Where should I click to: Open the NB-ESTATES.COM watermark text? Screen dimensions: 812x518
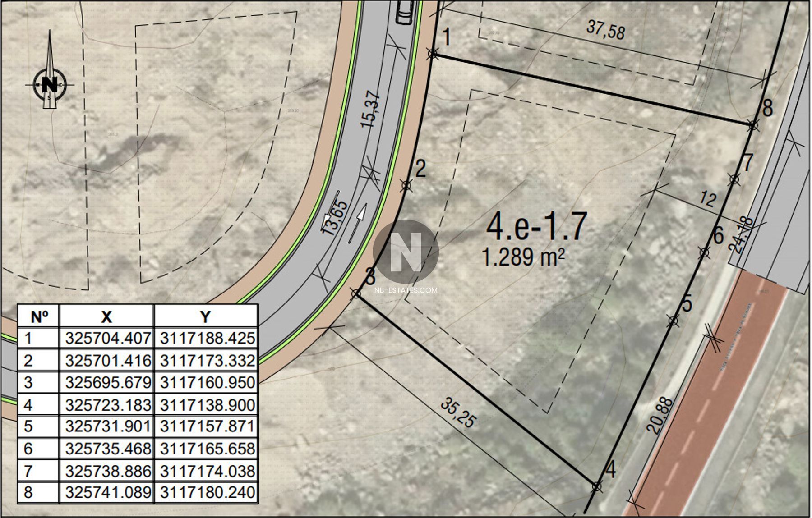tap(406, 290)
